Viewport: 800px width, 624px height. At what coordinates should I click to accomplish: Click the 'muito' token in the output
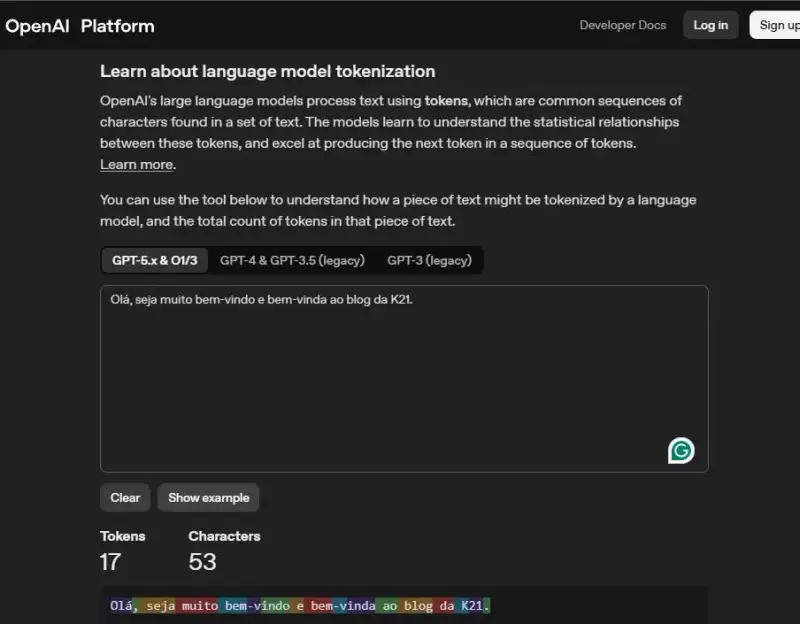pyautogui.click(x=197, y=606)
